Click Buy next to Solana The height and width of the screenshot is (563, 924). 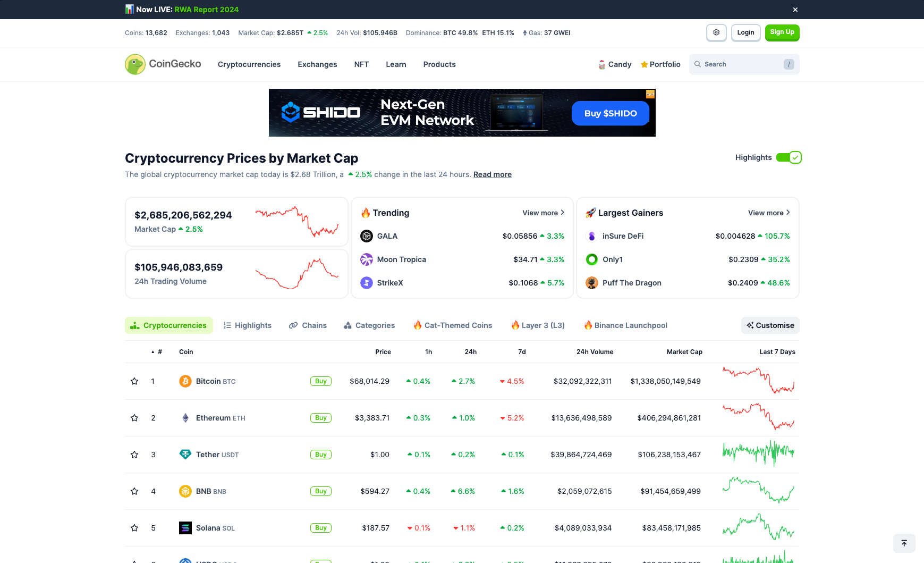(x=321, y=528)
